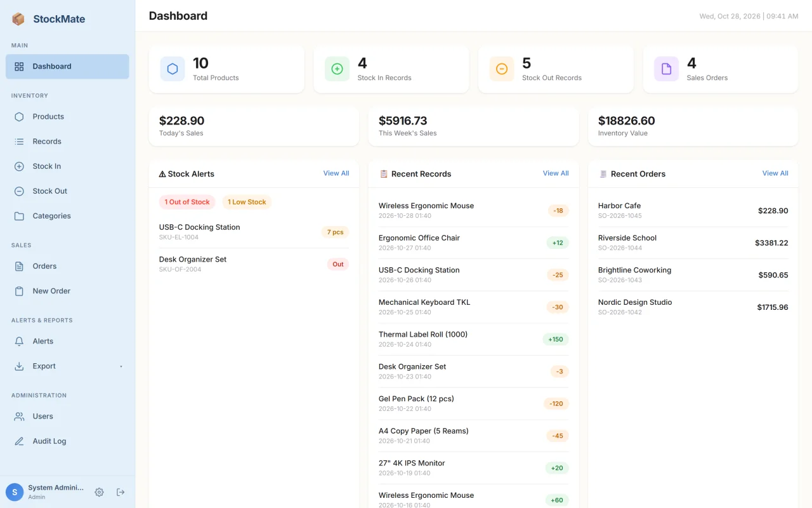Screen dimensions: 812x508
Task: Open Thermal Label Roll (1000) record
Action: click(x=473, y=339)
